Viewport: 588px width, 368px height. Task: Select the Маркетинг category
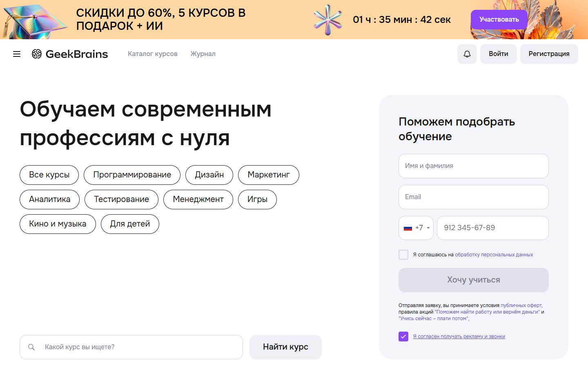coord(269,175)
